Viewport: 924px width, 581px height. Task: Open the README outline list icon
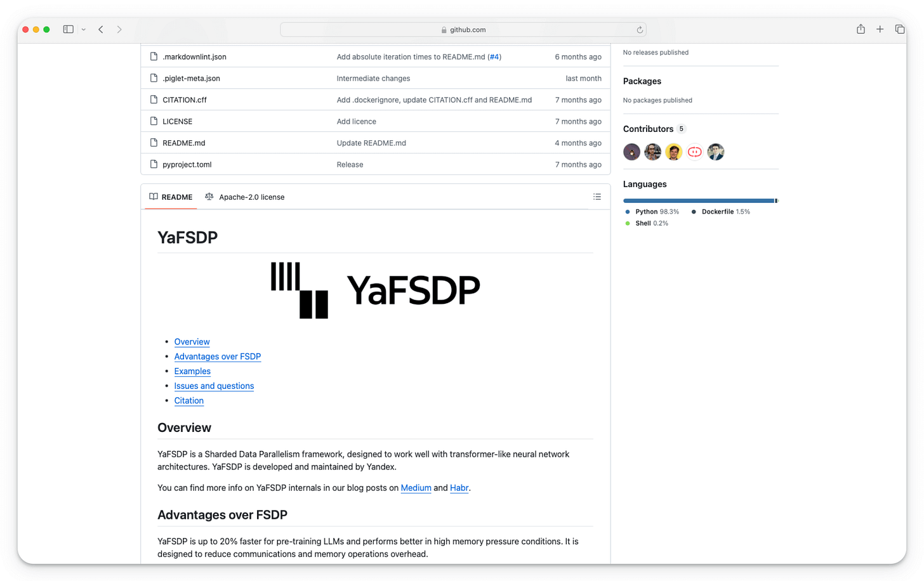click(597, 197)
